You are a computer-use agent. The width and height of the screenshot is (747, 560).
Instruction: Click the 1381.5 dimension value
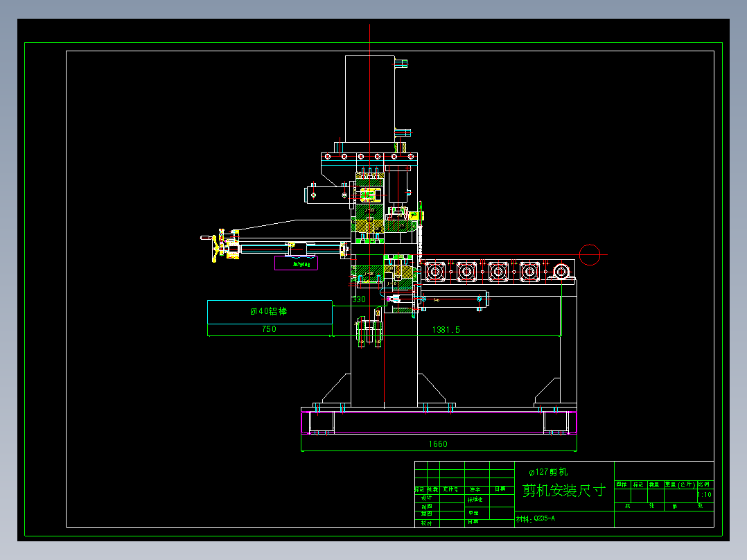pos(446,329)
